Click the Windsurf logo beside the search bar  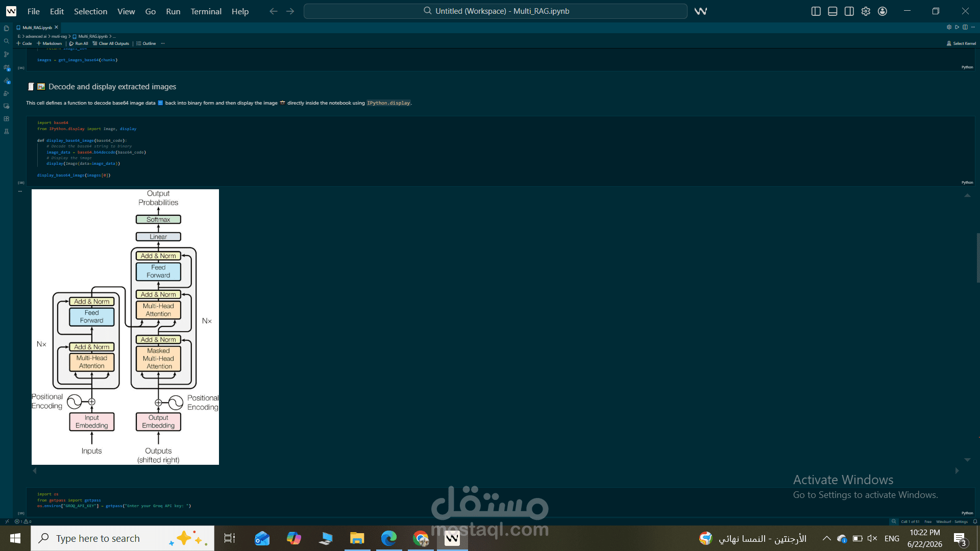pyautogui.click(x=701, y=11)
